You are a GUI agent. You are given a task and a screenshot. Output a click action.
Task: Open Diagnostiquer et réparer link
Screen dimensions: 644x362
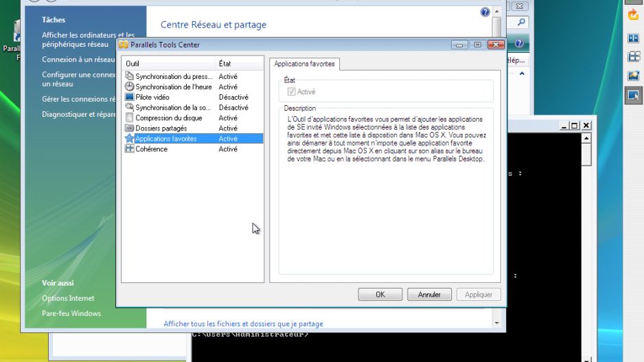(x=78, y=114)
